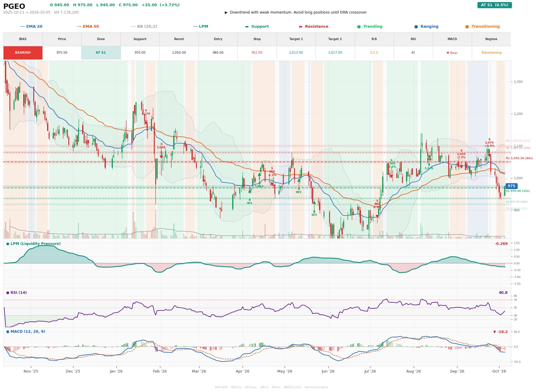Click the S1 970.00 (32x) support label

518,191
